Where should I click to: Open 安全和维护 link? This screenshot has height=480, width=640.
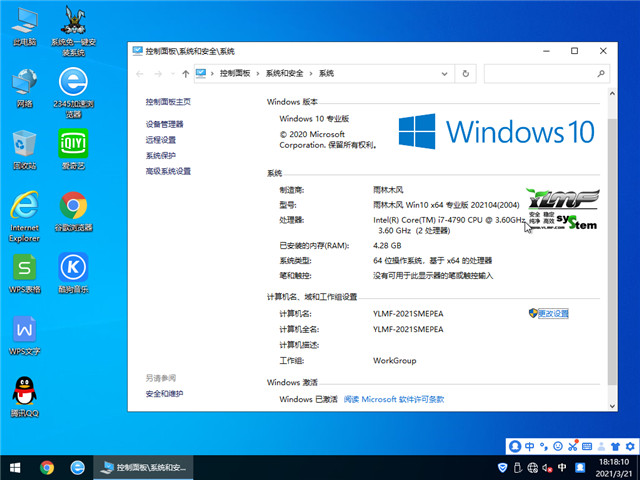tap(164, 394)
